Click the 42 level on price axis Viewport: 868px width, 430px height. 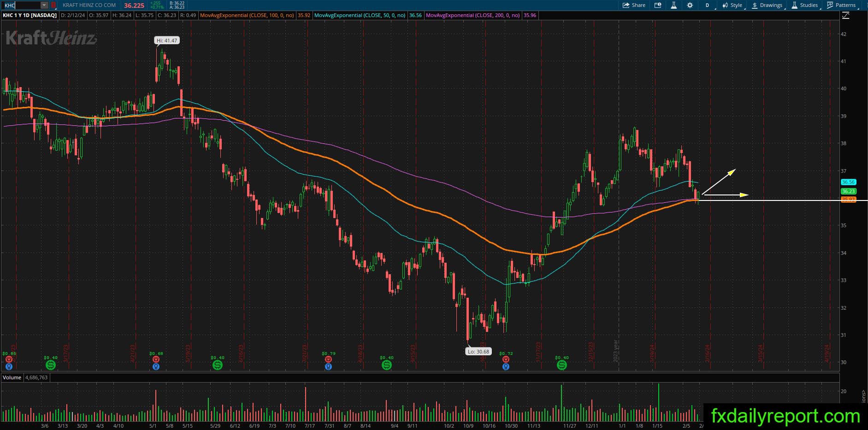click(x=843, y=34)
